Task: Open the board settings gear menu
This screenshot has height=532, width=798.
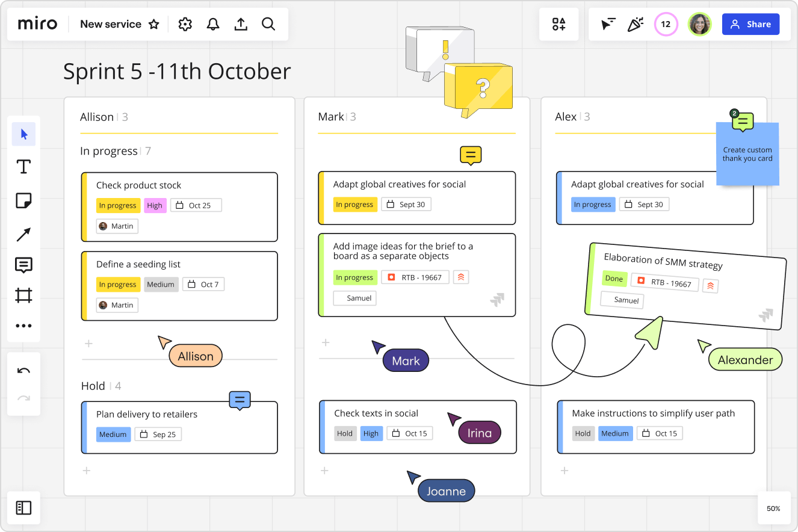Action: click(185, 24)
